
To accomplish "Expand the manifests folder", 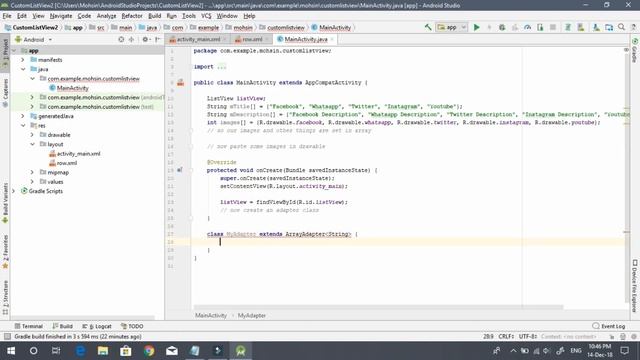I will point(23,60).
